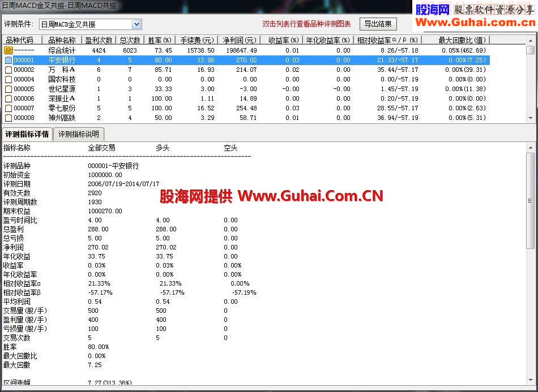538x392 pixels.
Task: Click the 最大回撤 value 7.25
Action: point(95,365)
